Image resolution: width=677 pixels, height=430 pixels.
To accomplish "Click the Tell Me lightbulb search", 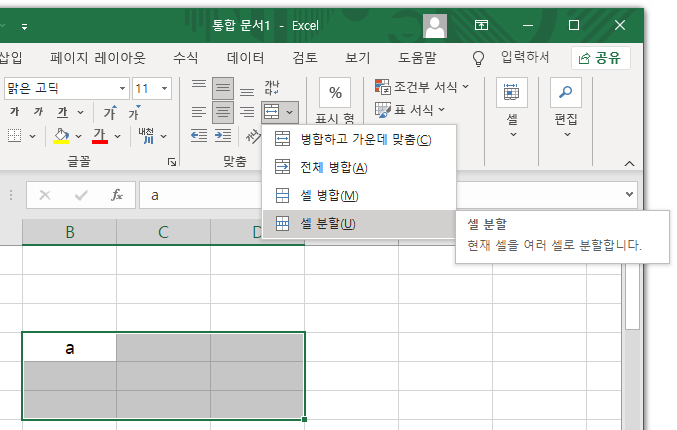I will (478, 58).
